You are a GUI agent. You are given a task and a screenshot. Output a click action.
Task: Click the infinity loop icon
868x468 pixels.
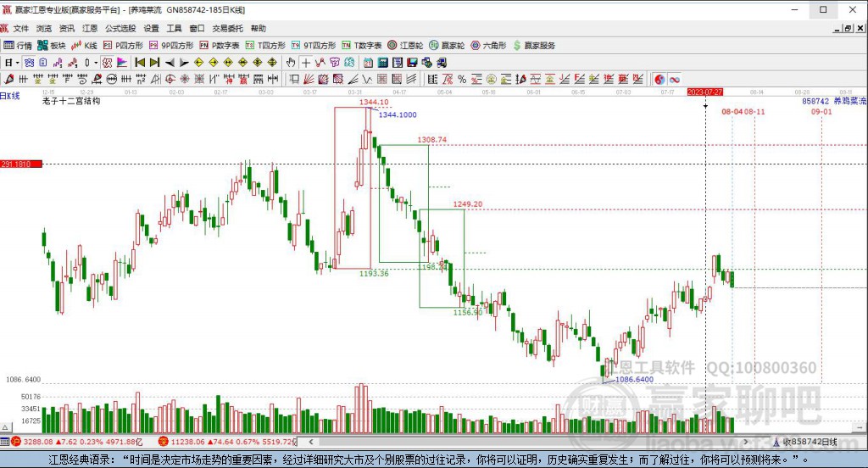[x=674, y=79]
